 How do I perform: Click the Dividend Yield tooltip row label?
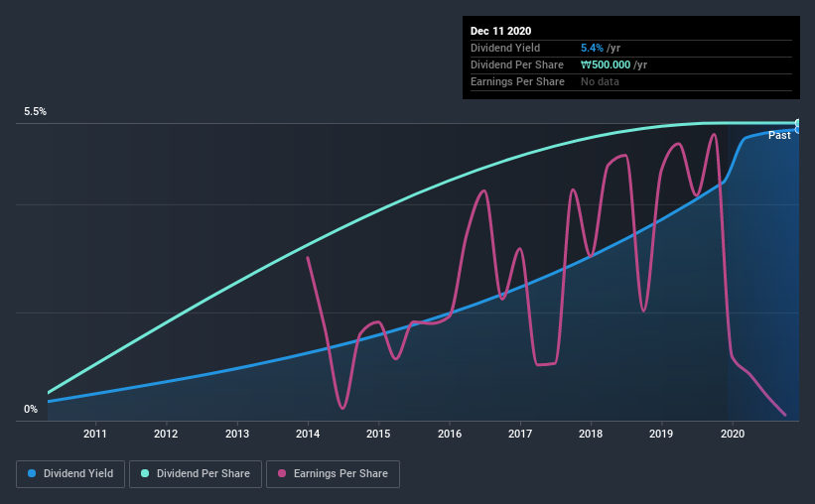[505, 49]
